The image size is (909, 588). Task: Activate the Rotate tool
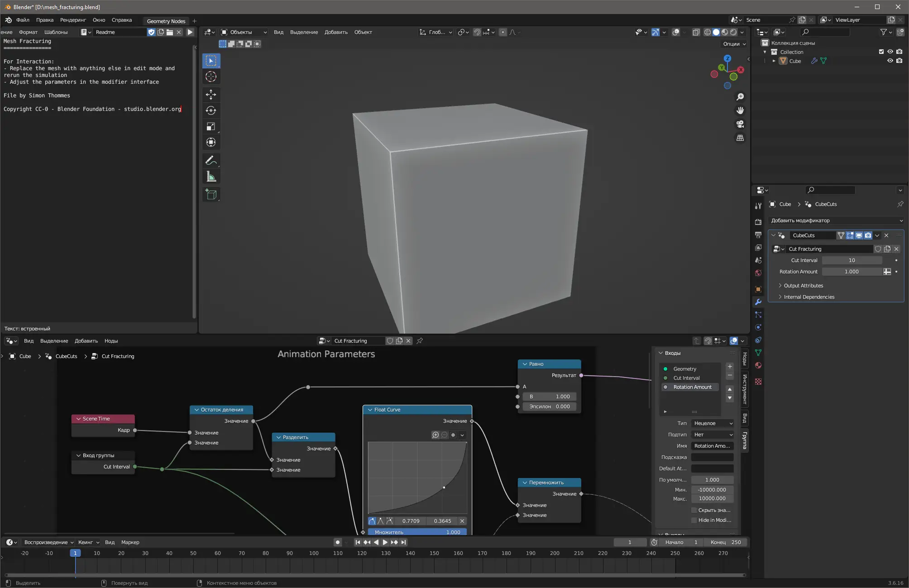[x=211, y=110]
